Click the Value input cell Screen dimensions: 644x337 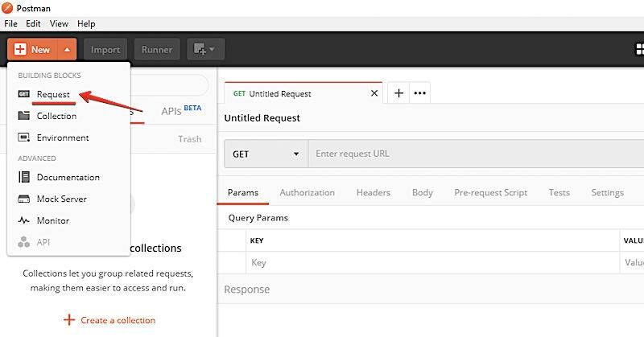633,263
